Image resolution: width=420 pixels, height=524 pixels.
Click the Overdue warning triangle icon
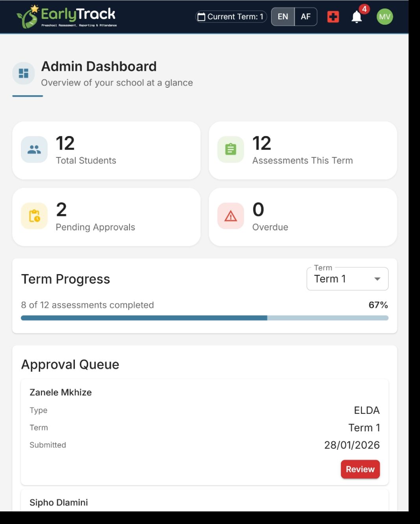(231, 216)
